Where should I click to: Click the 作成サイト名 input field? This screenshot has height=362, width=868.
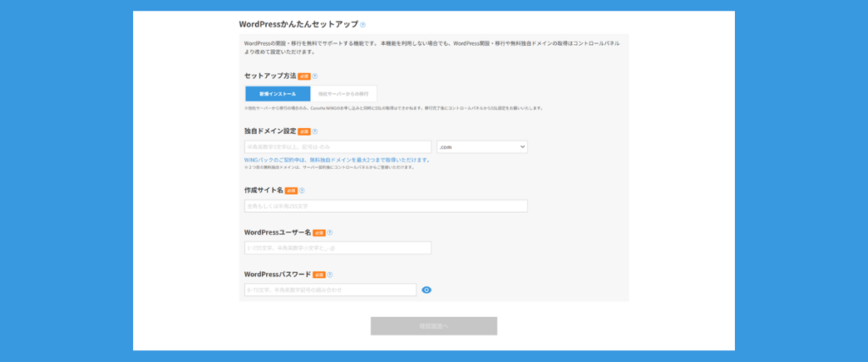point(386,206)
